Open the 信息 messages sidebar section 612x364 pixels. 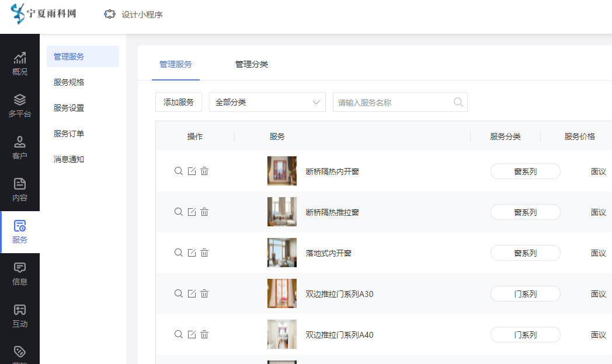(19, 274)
